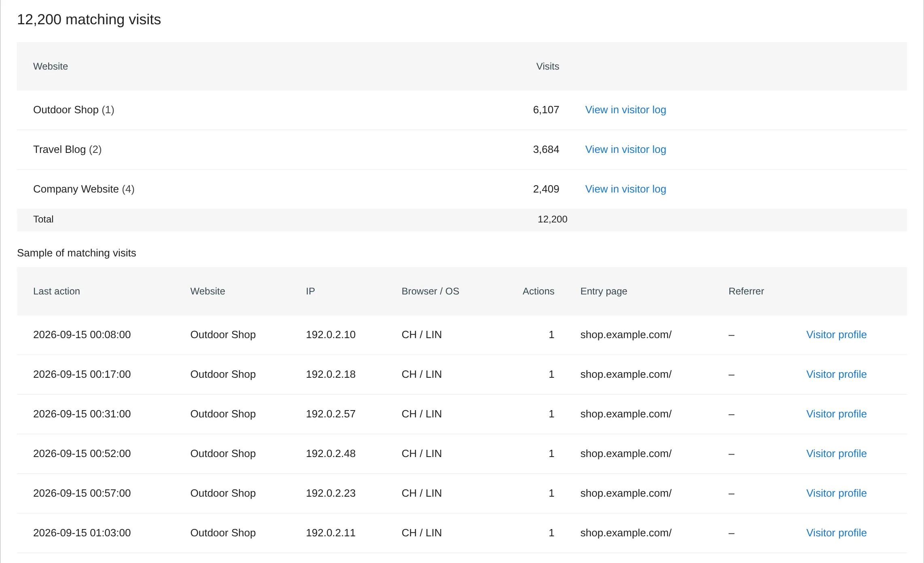Open visitor log for Travel Blog
924x563 pixels.
625,149
